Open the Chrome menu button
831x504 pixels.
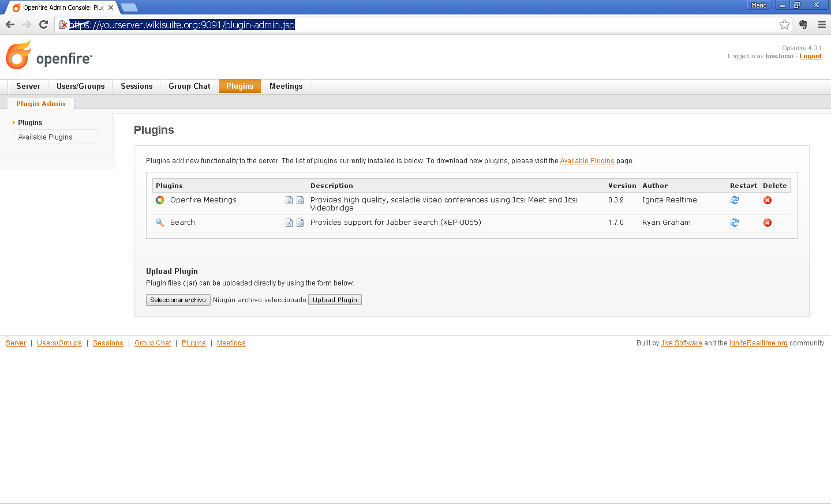coord(822,25)
